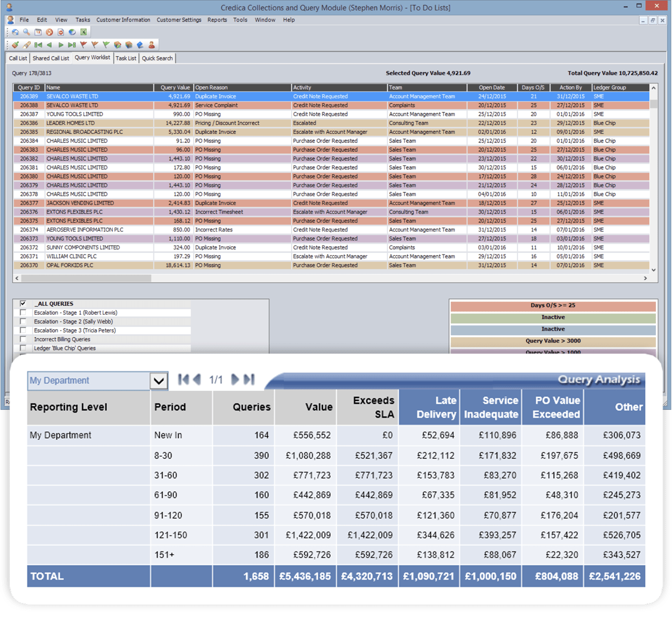Image resolution: width=672 pixels, height=622 pixels.
Task: Uncheck the _ALL QUERIES filter
Action: [23, 303]
